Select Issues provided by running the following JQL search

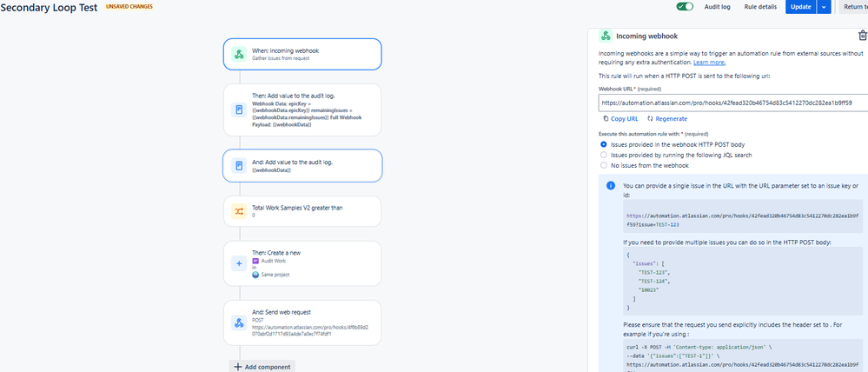tap(603, 155)
